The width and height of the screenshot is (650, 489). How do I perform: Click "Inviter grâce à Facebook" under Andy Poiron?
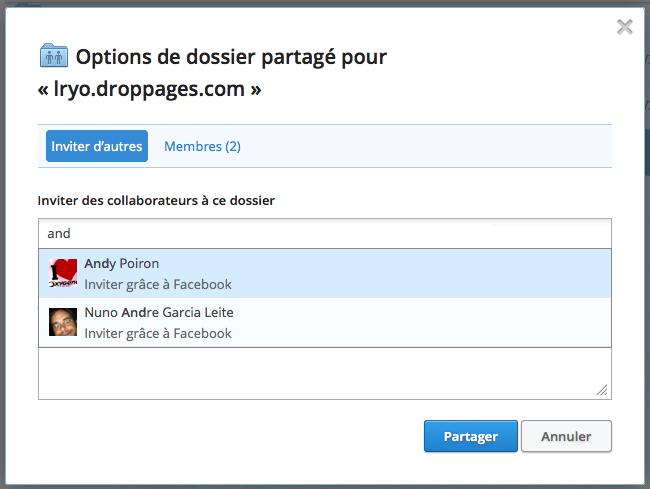(158, 284)
